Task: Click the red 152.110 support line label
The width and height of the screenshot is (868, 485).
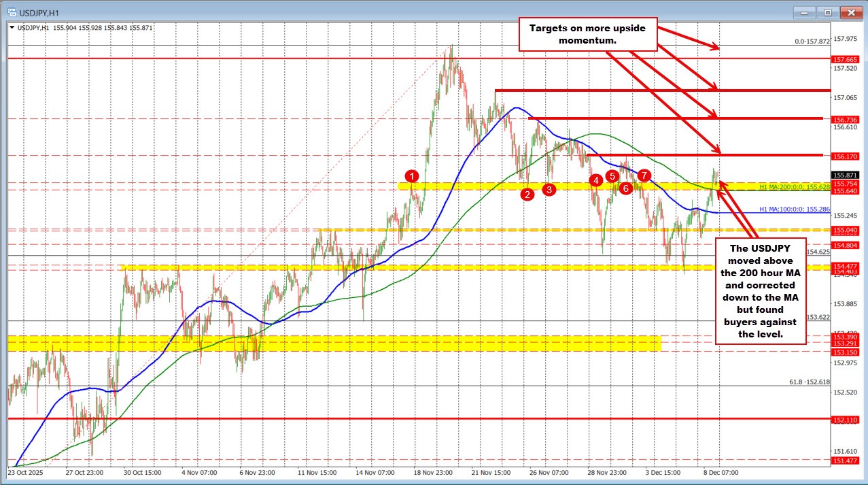Action: (846, 419)
